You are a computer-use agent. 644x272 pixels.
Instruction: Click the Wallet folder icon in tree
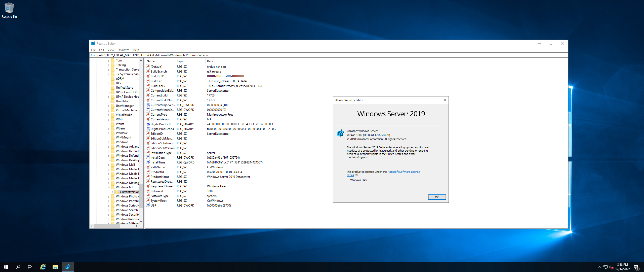coord(113,124)
